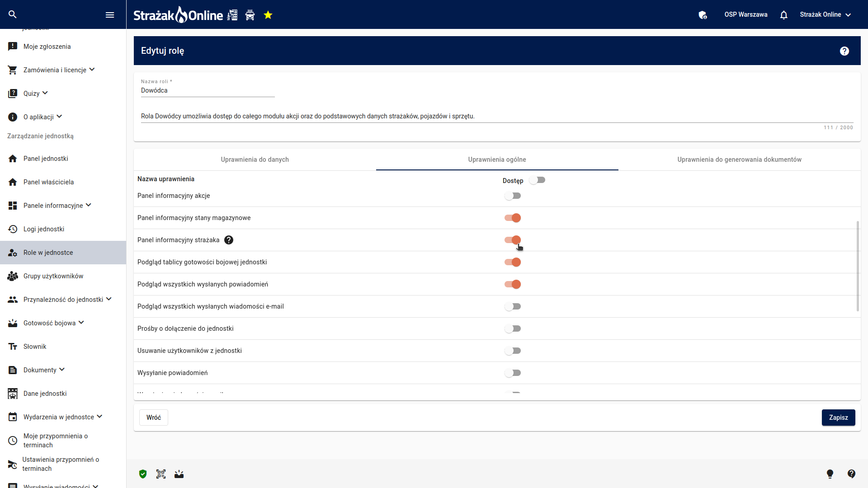Open the QR code scanner icon in footer
The width and height of the screenshot is (868, 488).
click(x=161, y=474)
